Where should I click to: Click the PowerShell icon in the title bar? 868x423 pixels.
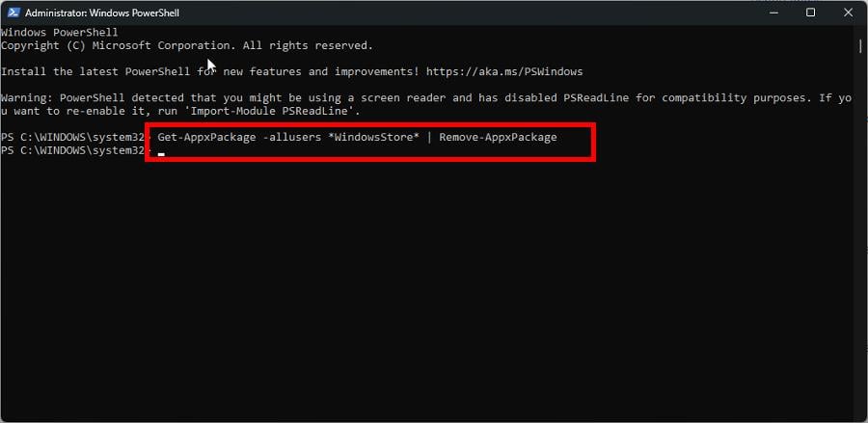click(x=13, y=13)
